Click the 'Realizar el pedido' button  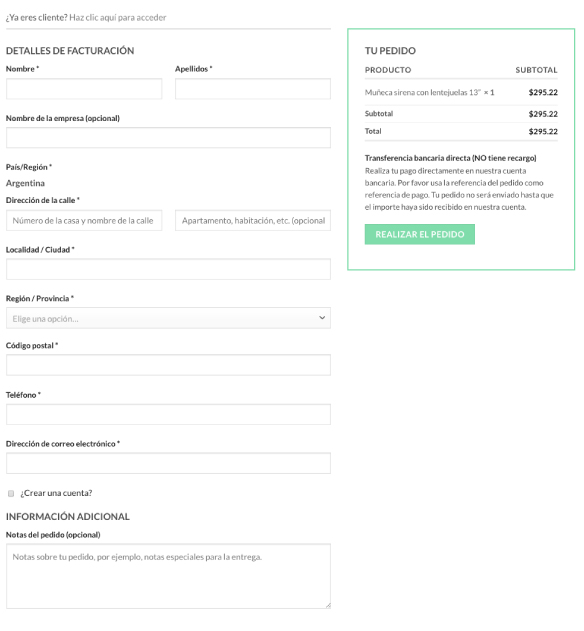click(x=420, y=234)
